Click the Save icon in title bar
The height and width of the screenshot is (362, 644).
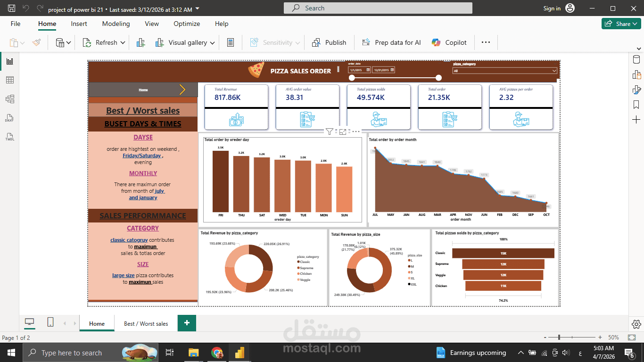click(x=12, y=8)
